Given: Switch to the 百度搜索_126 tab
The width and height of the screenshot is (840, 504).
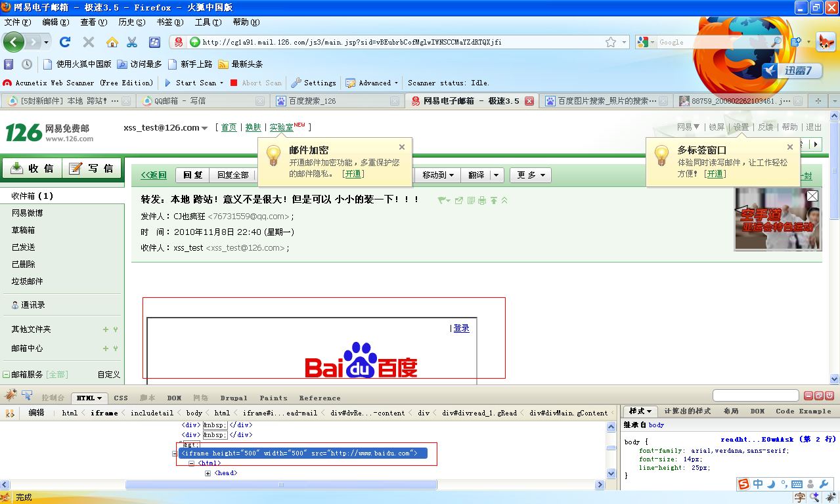Looking at the screenshot, I should pos(337,101).
